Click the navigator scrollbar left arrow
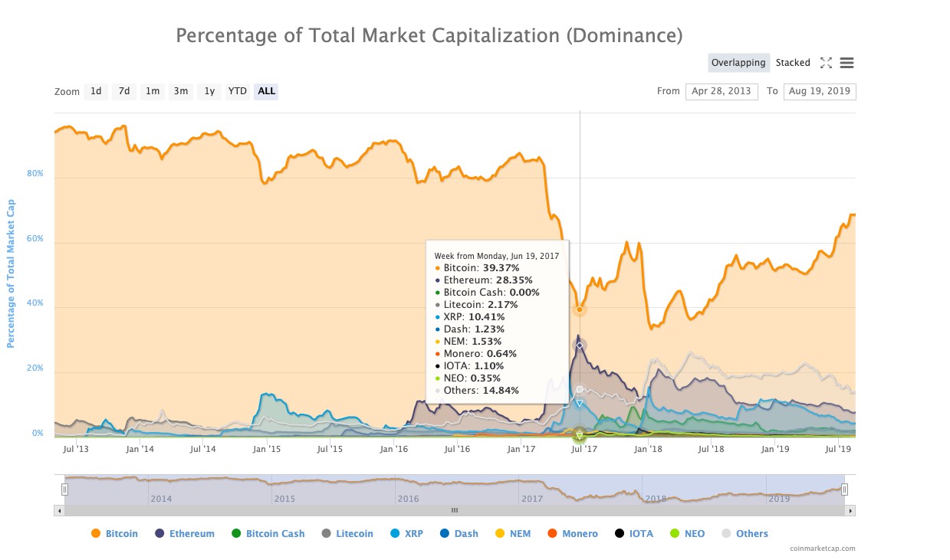The height and width of the screenshot is (560, 950). pos(59,510)
